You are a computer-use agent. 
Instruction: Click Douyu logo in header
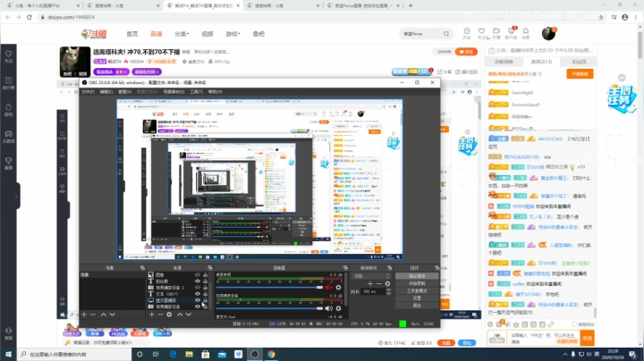click(94, 34)
